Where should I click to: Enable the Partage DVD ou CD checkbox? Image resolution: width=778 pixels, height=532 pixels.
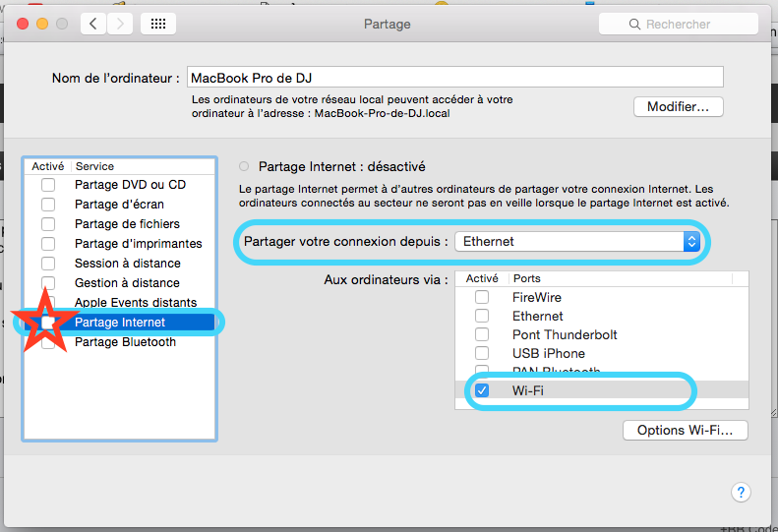tap(47, 185)
